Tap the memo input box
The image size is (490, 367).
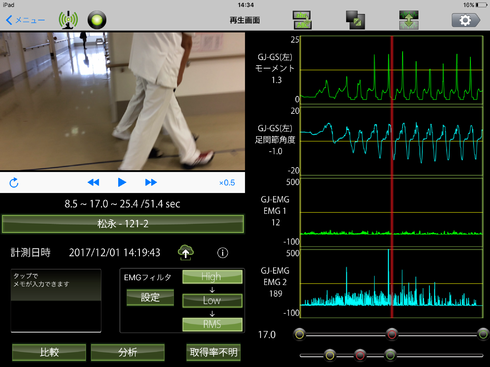tap(56, 301)
